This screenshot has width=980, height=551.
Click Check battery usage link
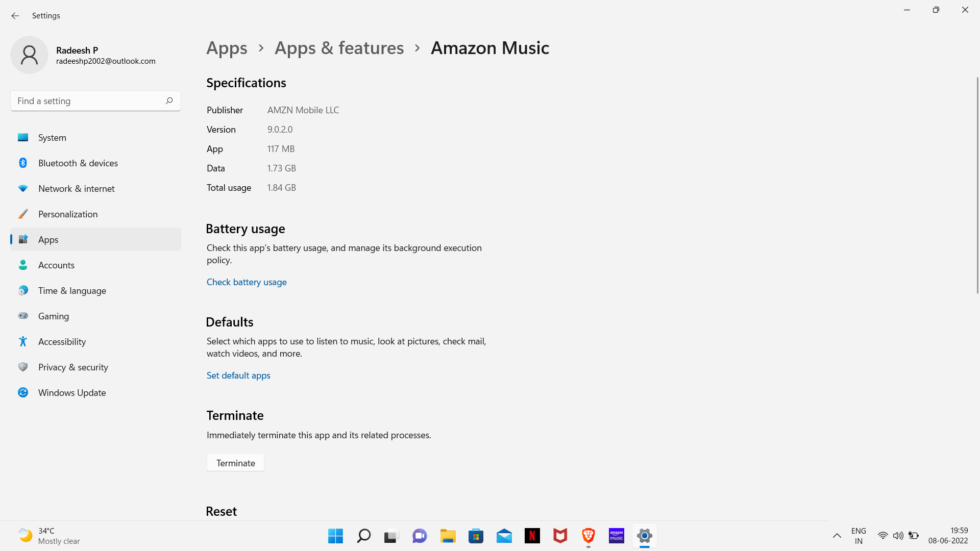pos(247,282)
